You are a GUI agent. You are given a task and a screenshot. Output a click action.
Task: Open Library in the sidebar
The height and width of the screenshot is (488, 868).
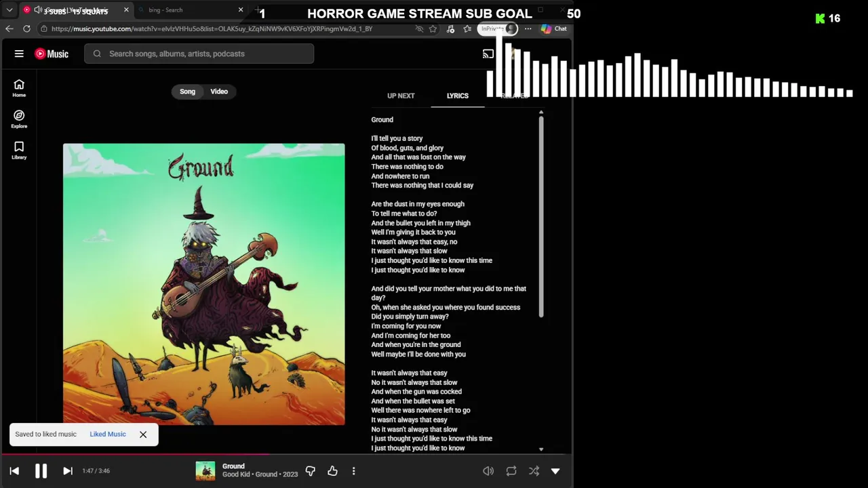tap(19, 150)
